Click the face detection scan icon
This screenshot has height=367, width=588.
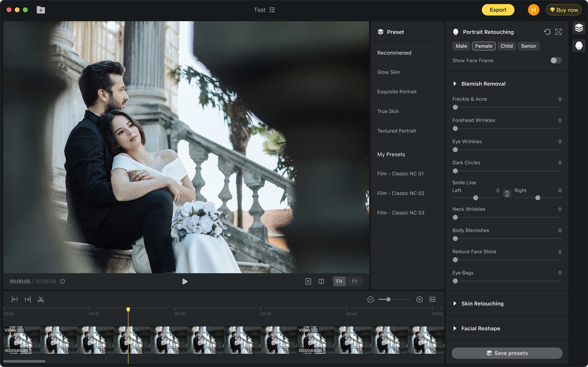(559, 32)
